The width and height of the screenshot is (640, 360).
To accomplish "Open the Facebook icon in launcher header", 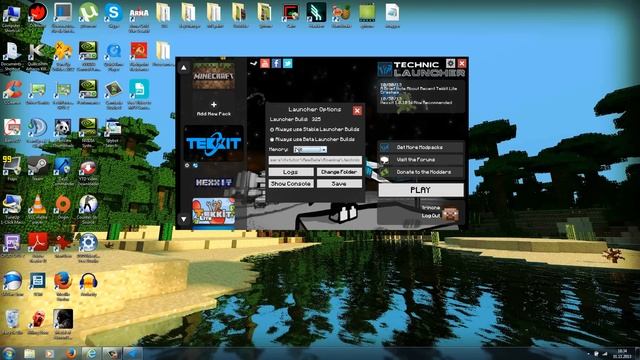I will coord(276,63).
